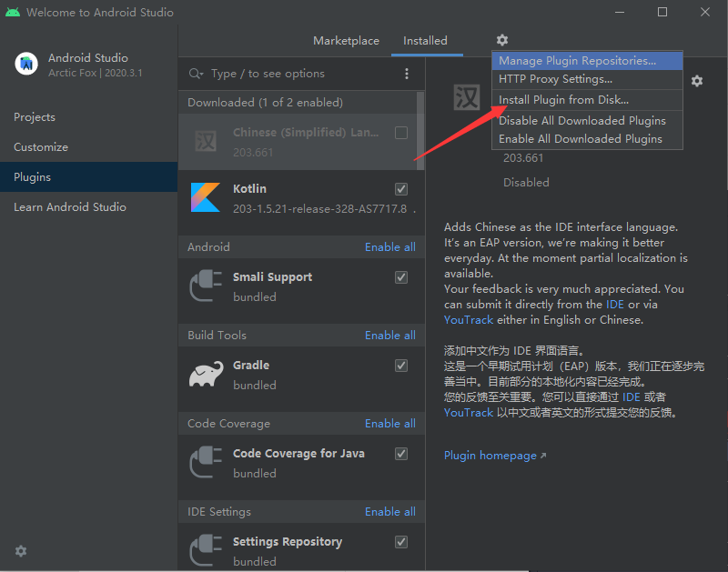The image size is (728, 572).
Task: Select the Smali Support plugin name
Action: 272,277
